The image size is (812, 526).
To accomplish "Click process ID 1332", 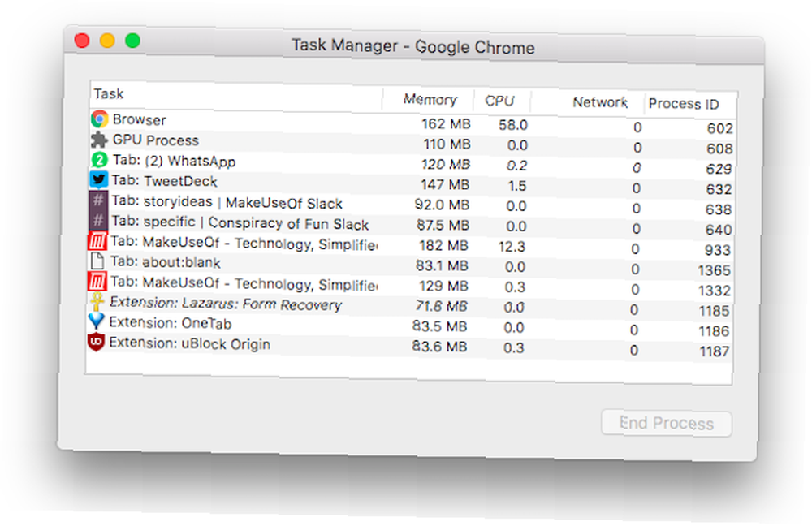I will pyautogui.click(x=714, y=291).
